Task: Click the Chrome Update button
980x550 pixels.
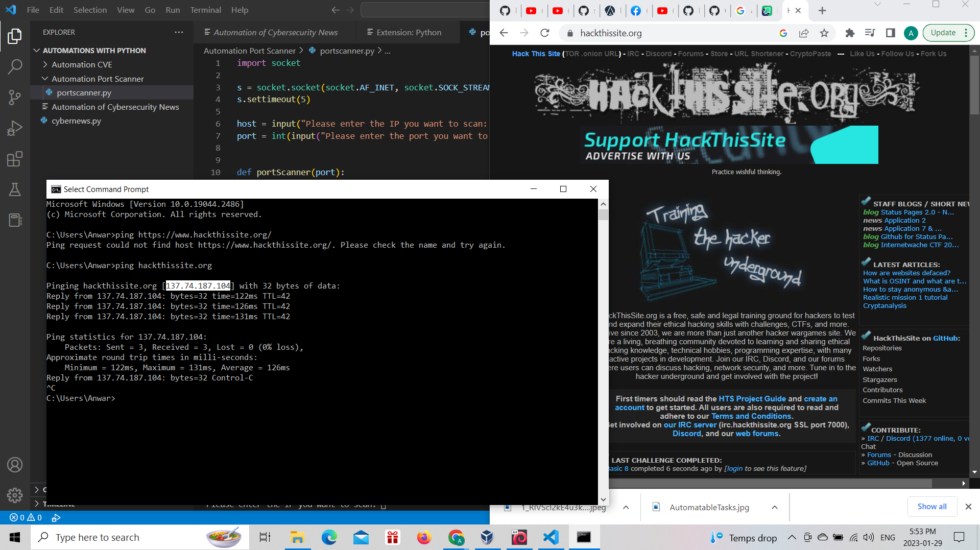Action: [x=943, y=33]
